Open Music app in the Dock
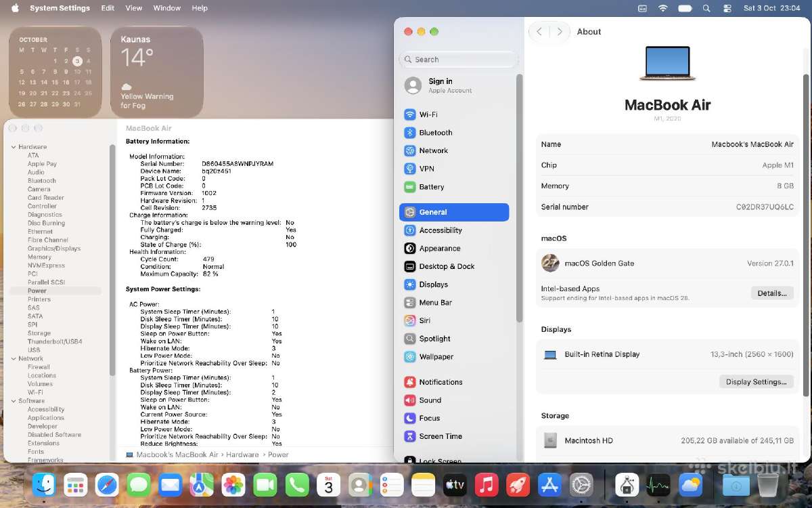This screenshot has width=812, height=508. click(x=487, y=485)
